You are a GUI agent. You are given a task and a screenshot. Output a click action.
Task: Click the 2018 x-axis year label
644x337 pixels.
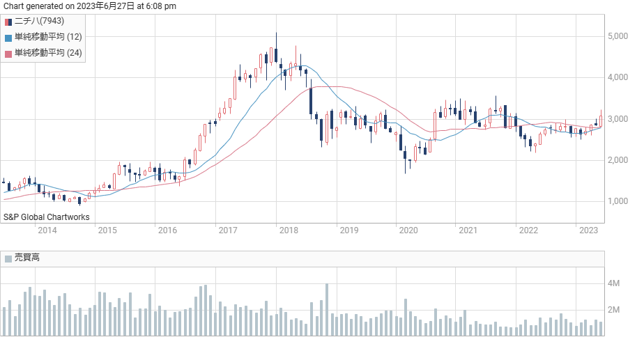[x=289, y=230]
